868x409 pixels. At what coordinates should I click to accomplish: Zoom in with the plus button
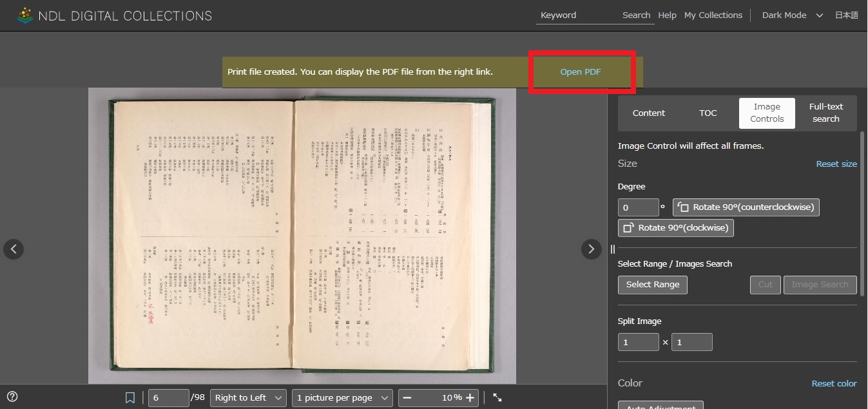tap(470, 397)
